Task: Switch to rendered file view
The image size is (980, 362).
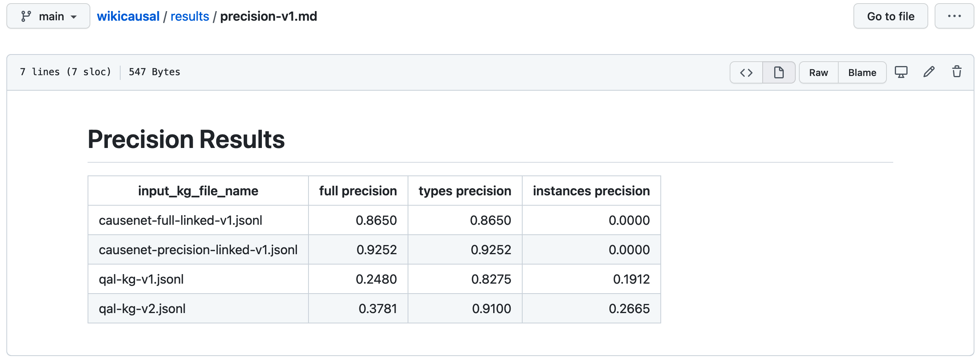Action: [779, 72]
